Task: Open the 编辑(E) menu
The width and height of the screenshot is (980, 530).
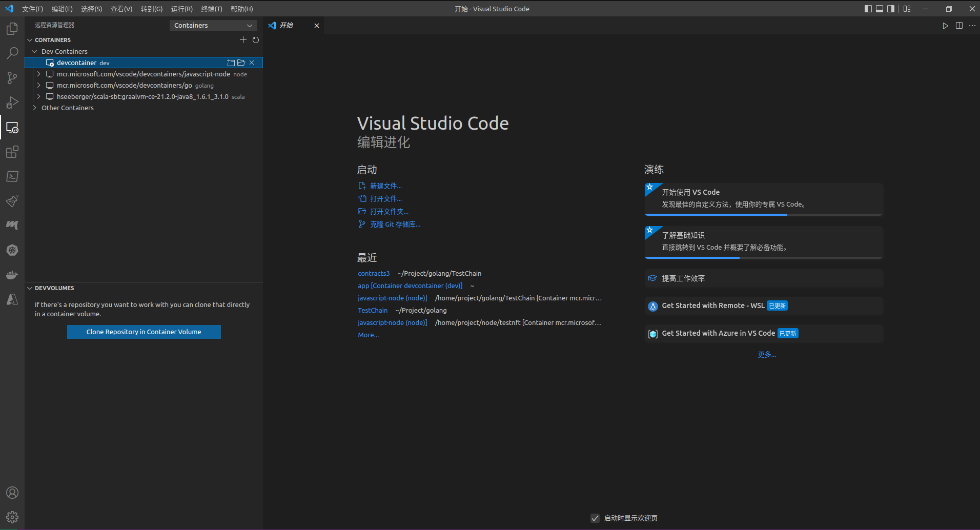Action: pos(62,9)
